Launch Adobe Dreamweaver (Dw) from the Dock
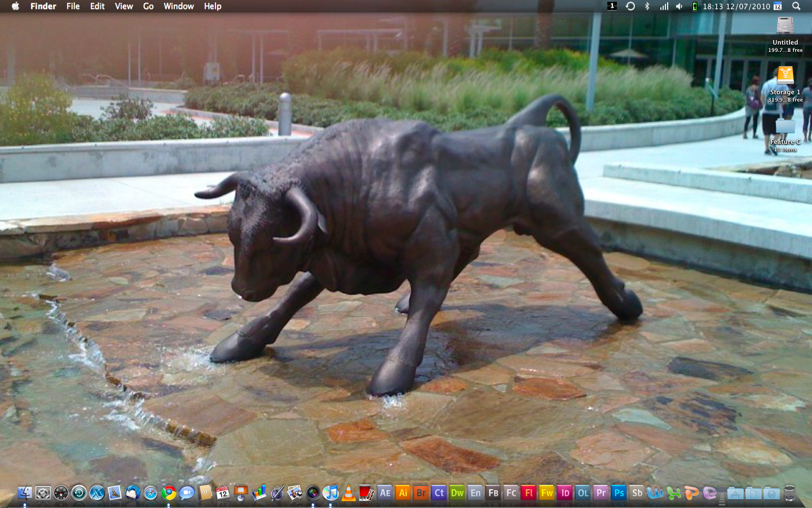 (457, 493)
